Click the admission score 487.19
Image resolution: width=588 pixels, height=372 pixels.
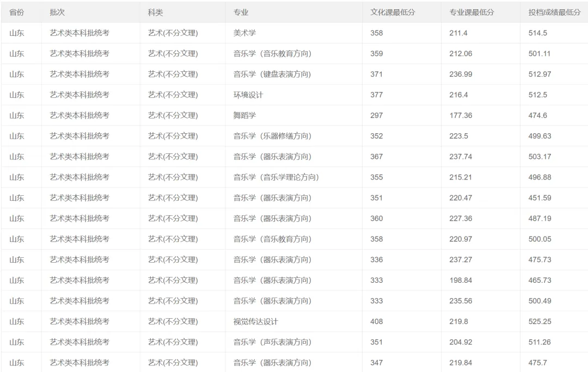pyautogui.click(x=540, y=219)
